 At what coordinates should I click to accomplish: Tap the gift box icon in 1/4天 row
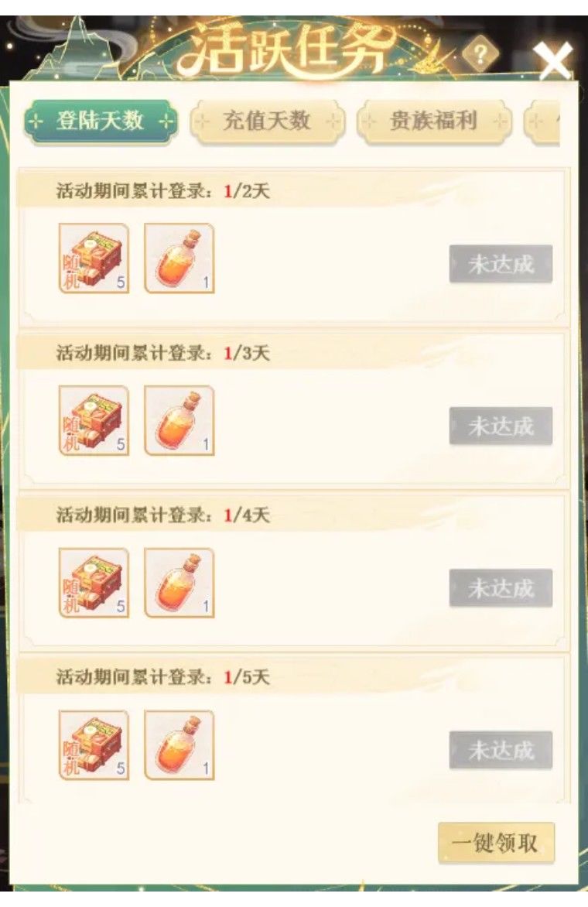[x=94, y=583]
